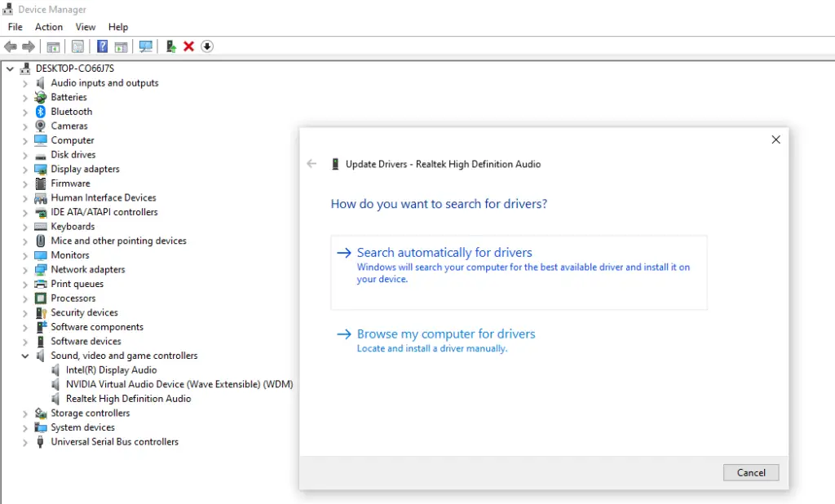Collapse the DESKTOP-CO66J7S root node
Image resolution: width=835 pixels, height=504 pixels.
coord(10,69)
